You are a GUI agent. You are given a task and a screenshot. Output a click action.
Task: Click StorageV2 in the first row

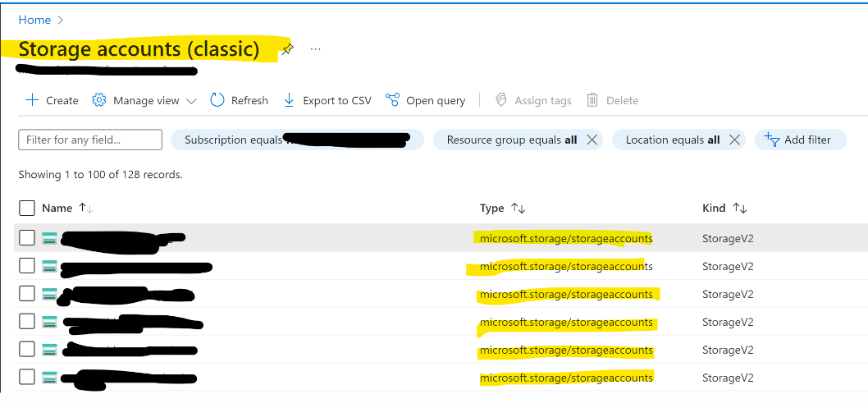coord(728,239)
